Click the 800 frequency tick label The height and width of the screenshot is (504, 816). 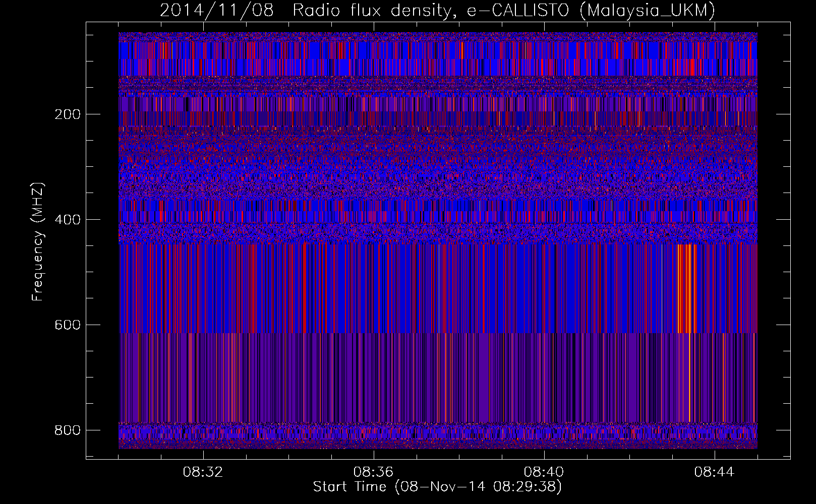68,430
